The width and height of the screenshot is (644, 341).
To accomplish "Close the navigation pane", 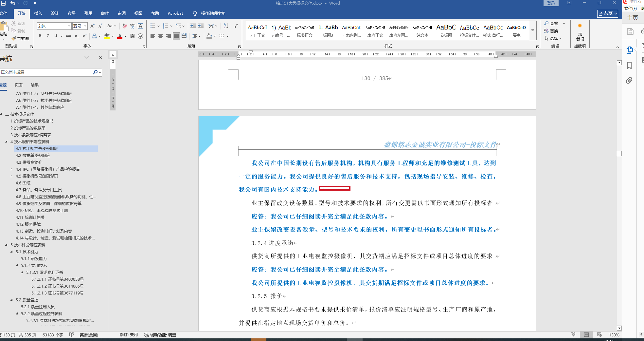I will point(100,57).
